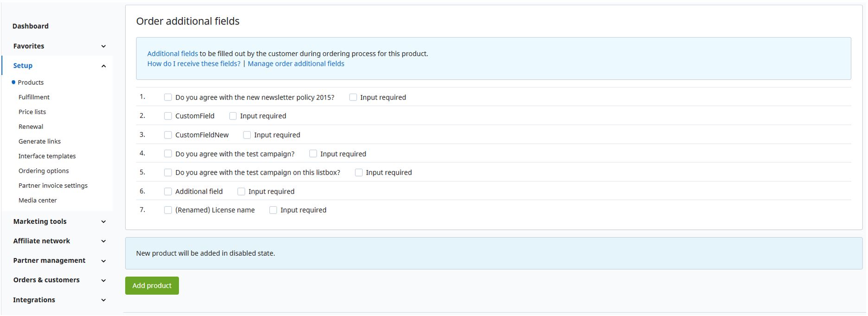The height and width of the screenshot is (316, 868).
Task: Enable Input required next to CustomField
Action: [x=233, y=116]
